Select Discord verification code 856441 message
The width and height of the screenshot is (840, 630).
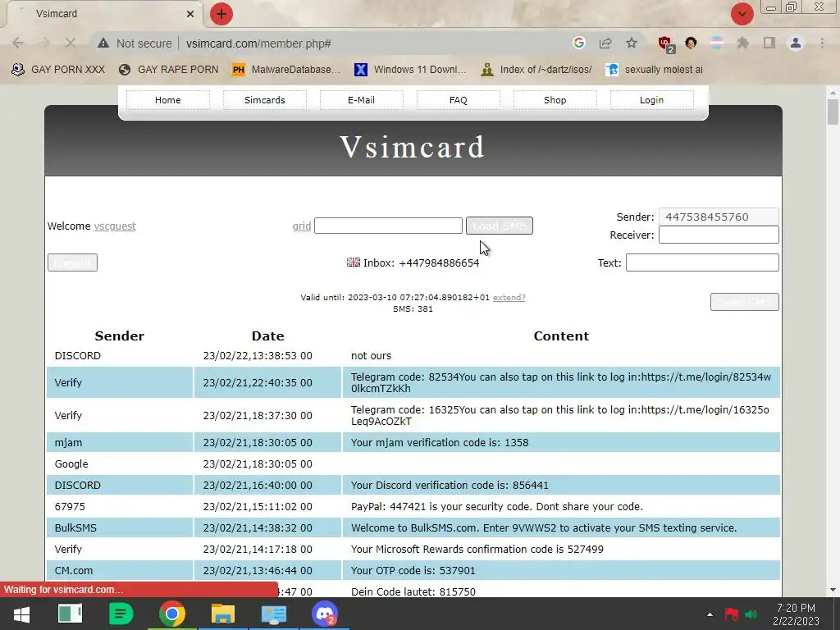pos(561,486)
